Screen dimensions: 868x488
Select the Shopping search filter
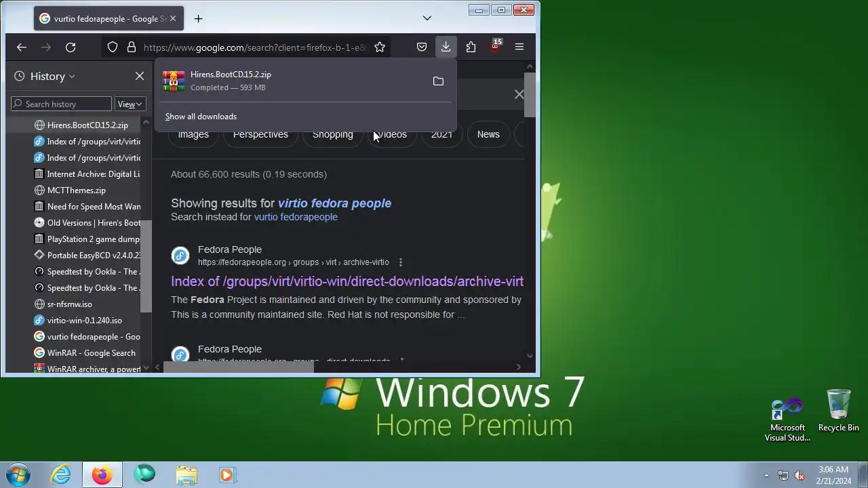tap(332, 134)
